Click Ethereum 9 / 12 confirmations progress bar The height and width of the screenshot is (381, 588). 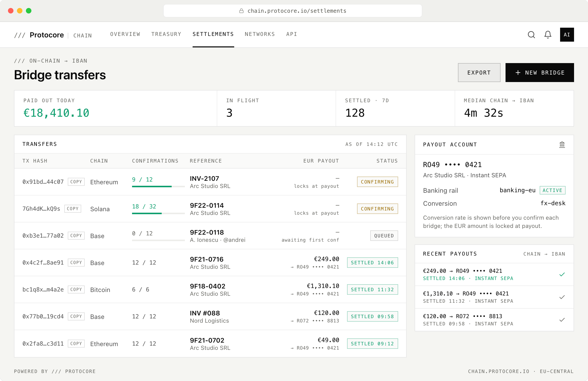click(x=158, y=187)
